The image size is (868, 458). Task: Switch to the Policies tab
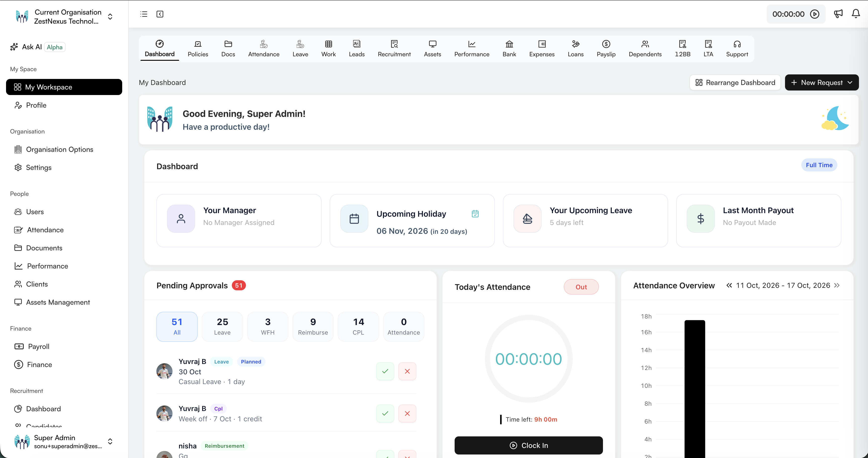[x=198, y=49]
